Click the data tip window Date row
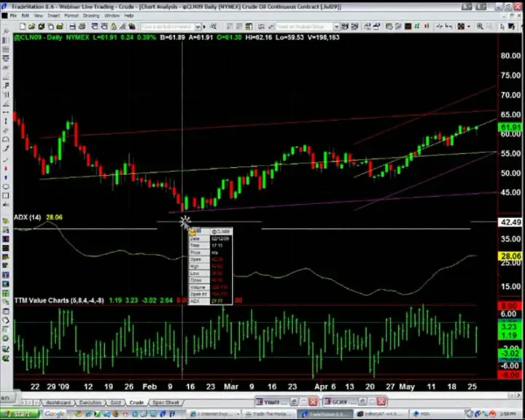525x420 pixels. (x=210, y=239)
